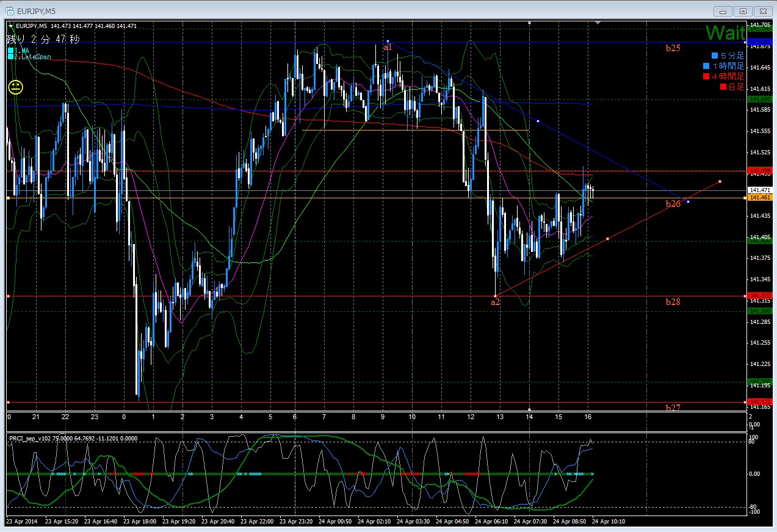Click the red square beside 4時間足
Screen dimensions: 777x532
click(x=706, y=76)
